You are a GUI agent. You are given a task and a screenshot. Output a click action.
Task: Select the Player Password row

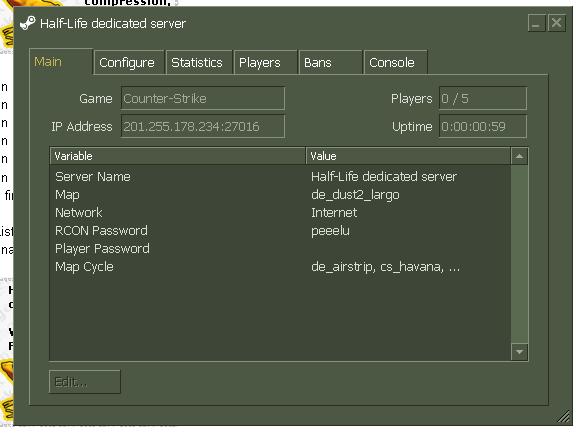click(280, 248)
